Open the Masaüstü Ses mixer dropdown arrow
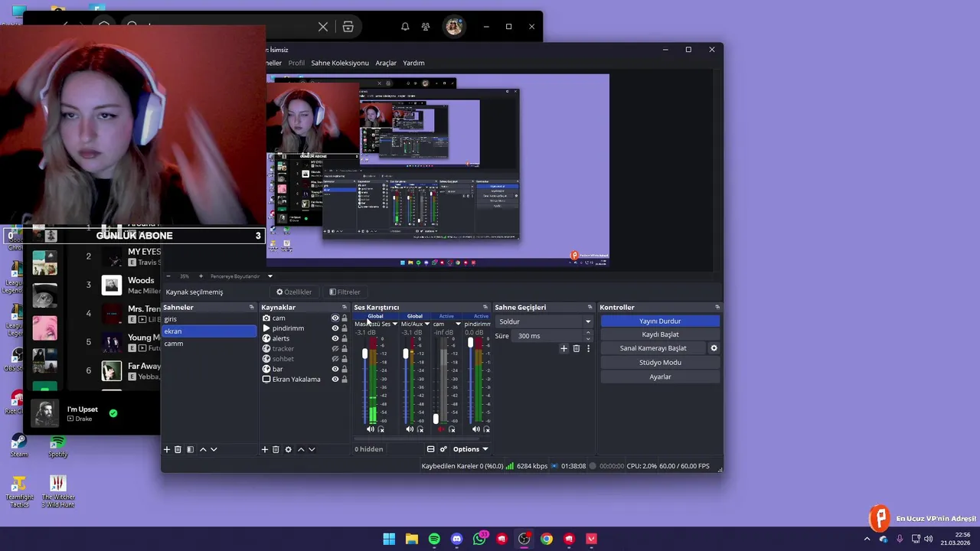This screenshot has width=980, height=551. (x=395, y=324)
